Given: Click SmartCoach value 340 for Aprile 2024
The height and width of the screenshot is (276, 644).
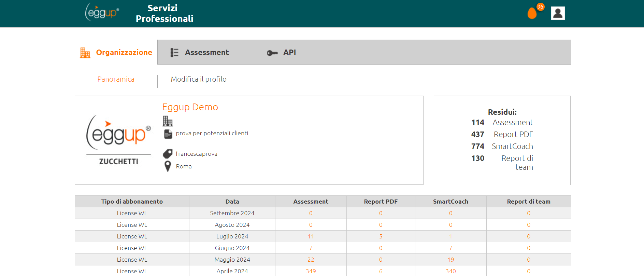Looking at the screenshot, I should tap(450, 271).
